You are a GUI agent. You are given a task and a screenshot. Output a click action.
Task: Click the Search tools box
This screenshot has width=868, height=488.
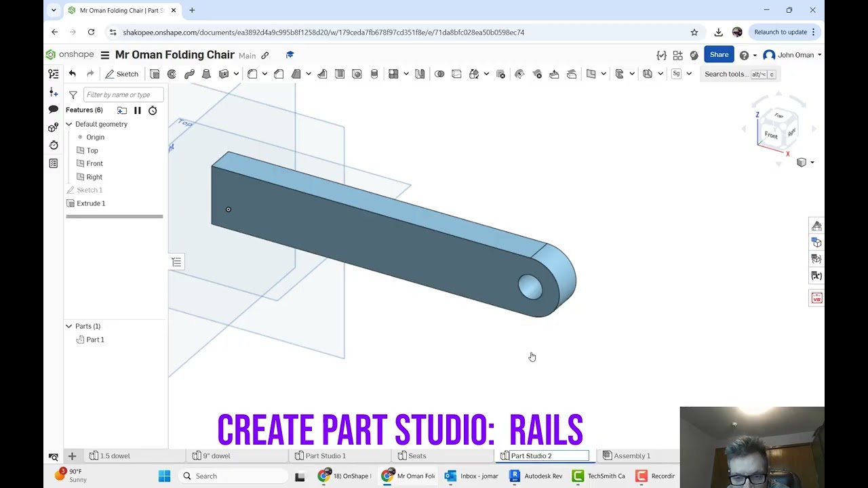pyautogui.click(x=738, y=74)
